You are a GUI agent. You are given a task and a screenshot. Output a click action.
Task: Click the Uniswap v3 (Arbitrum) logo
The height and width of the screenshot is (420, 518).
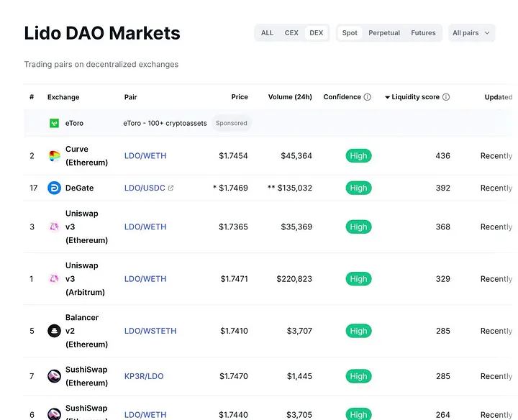click(54, 279)
